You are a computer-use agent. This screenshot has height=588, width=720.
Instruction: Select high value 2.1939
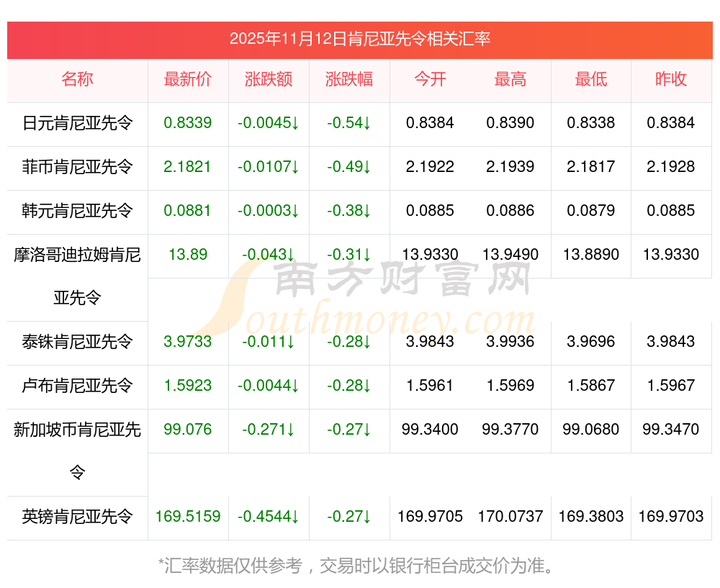510,167
